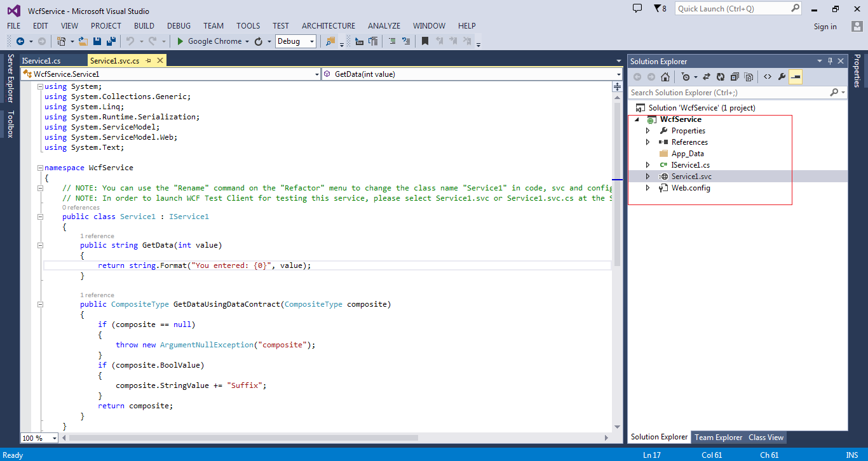Open the Toolbox side panel
This screenshot has height=461, width=868.
pyautogui.click(x=10, y=124)
